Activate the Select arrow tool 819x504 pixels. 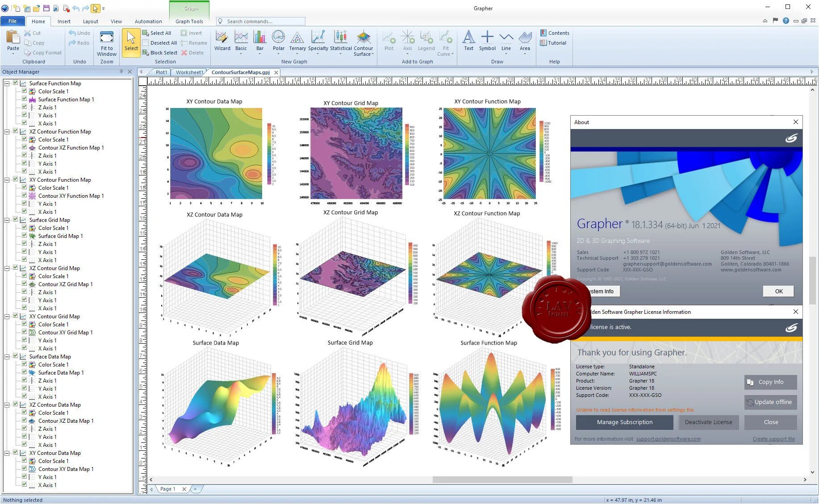click(131, 42)
